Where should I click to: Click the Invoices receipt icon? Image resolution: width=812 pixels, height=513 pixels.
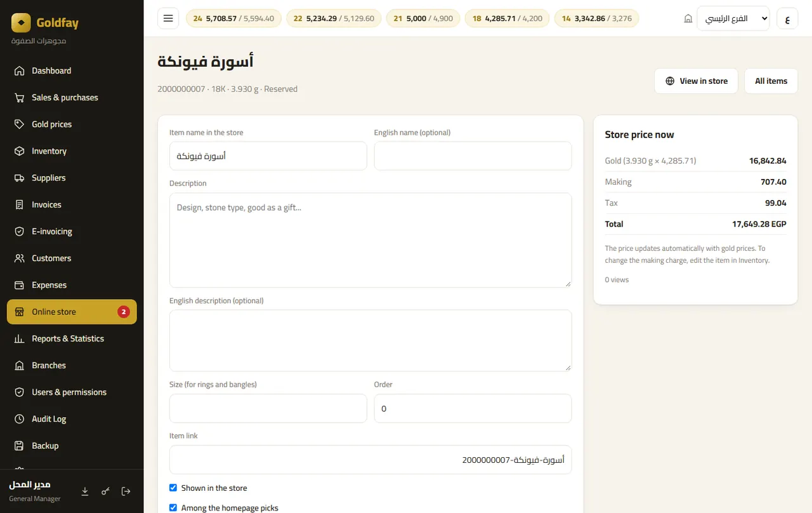tap(20, 205)
